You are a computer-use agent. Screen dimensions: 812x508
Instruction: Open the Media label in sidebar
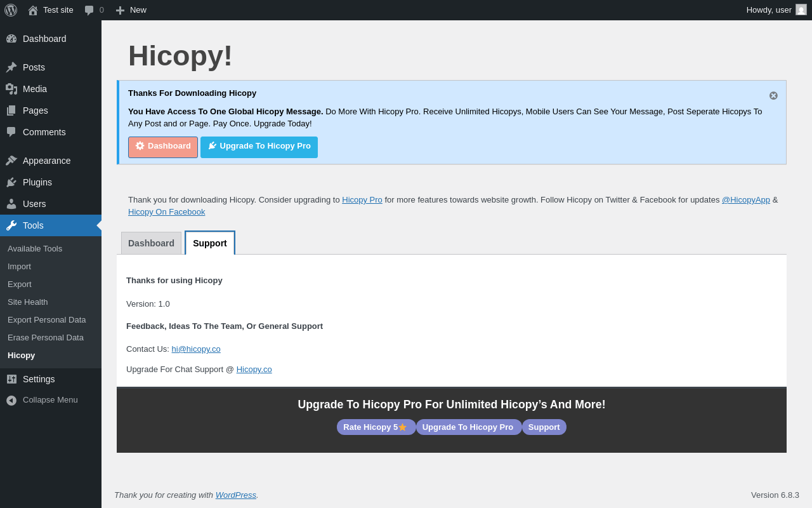(x=35, y=89)
